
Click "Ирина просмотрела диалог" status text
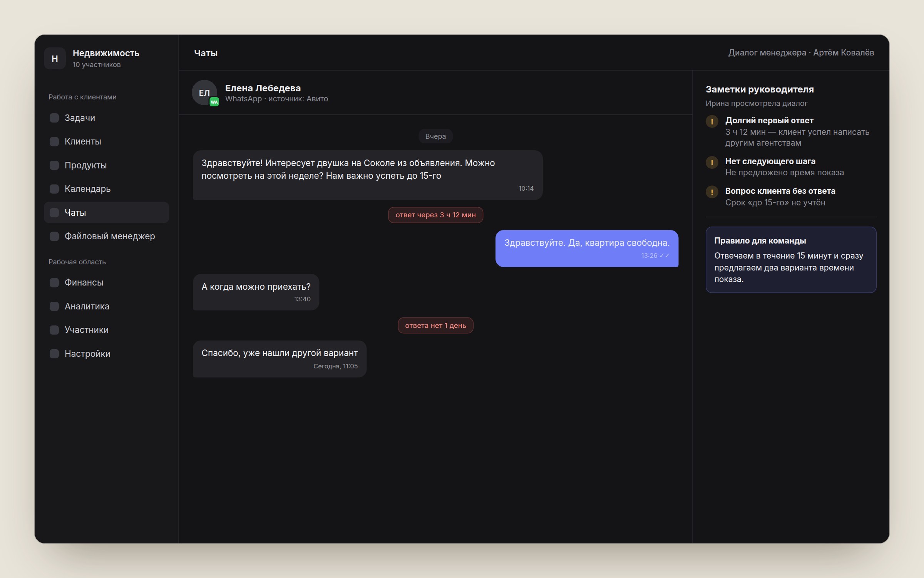point(756,103)
